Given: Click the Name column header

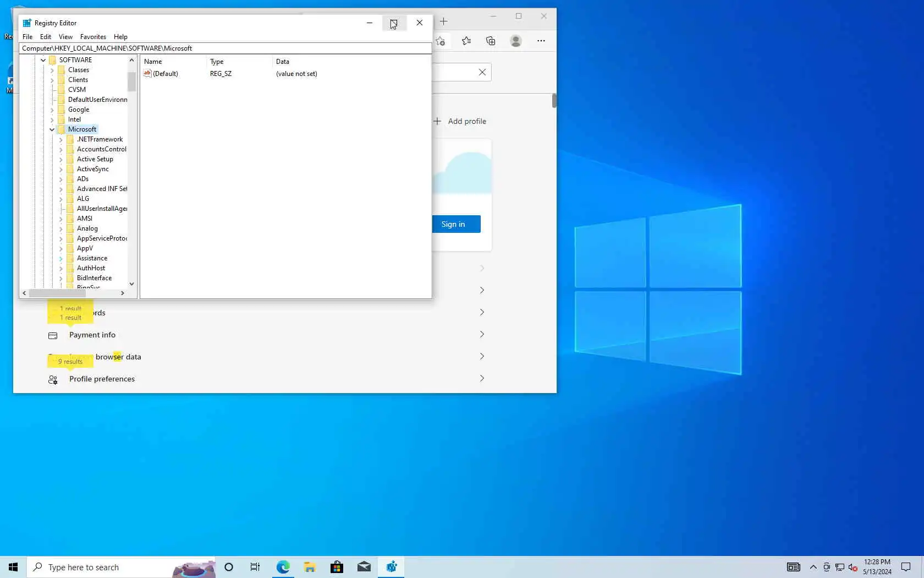Looking at the screenshot, I should click(x=173, y=62).
